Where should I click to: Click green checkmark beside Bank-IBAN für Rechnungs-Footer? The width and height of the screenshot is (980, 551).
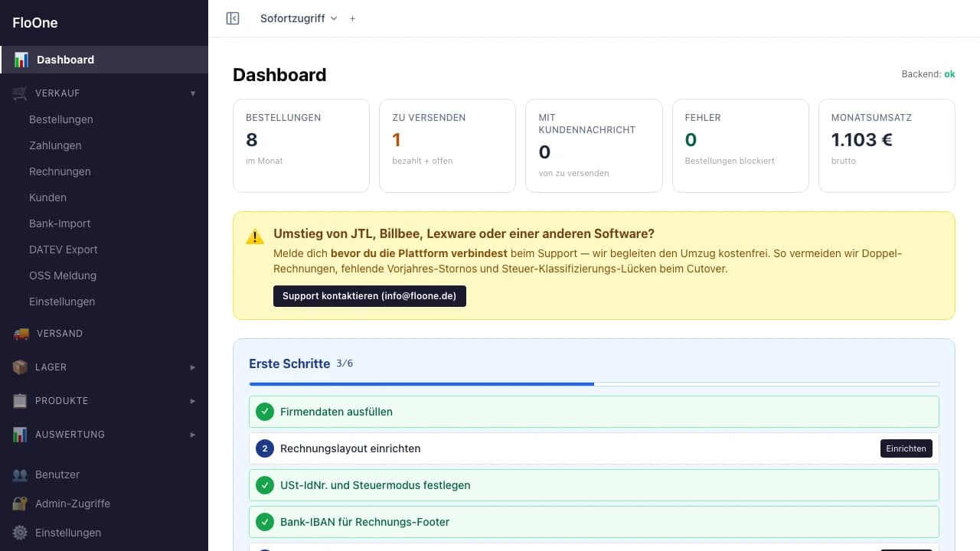pos(265,522)
